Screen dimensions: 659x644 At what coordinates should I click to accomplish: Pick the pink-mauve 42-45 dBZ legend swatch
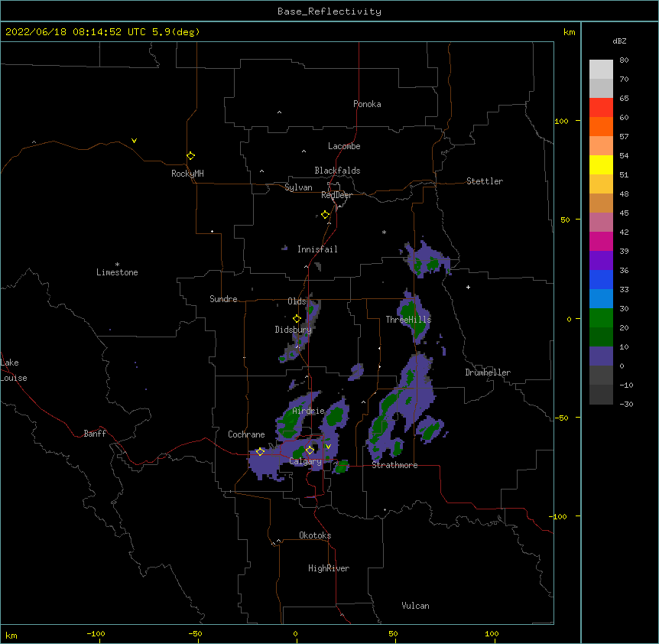tap(601, 223)
